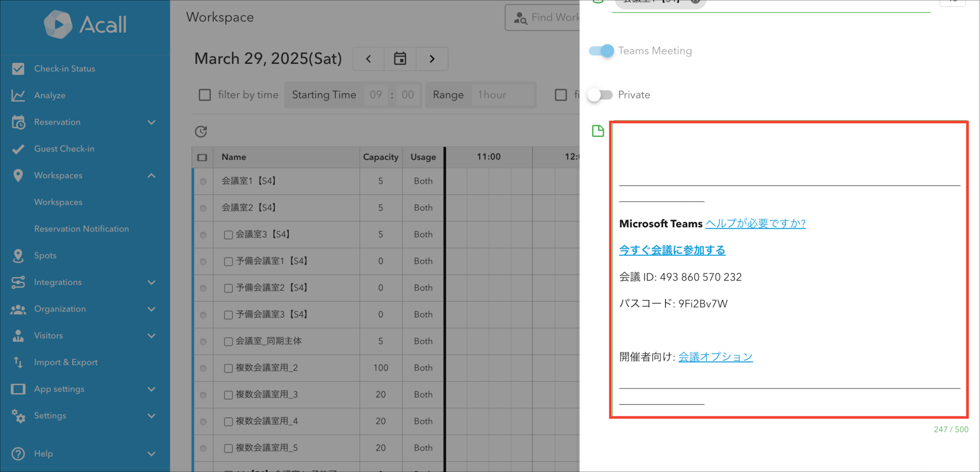980x472 pixels.
Task: Expand the Reservation menu chevron
Action: 151,122
